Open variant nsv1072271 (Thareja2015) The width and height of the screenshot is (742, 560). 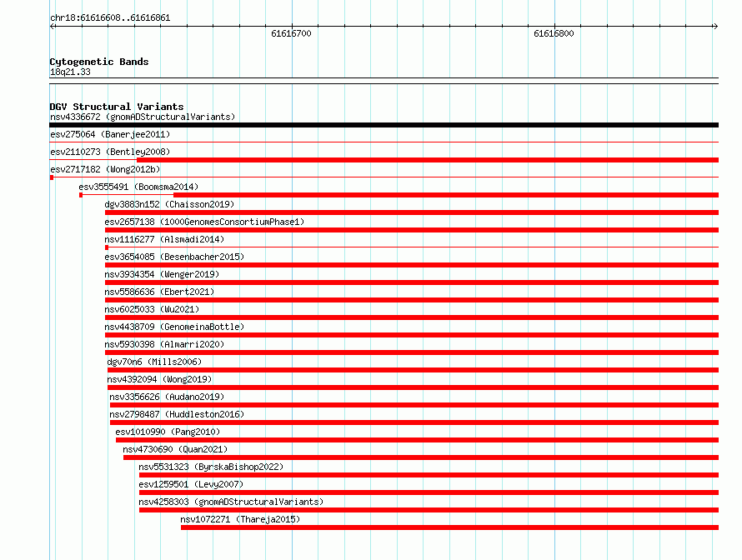240,519
